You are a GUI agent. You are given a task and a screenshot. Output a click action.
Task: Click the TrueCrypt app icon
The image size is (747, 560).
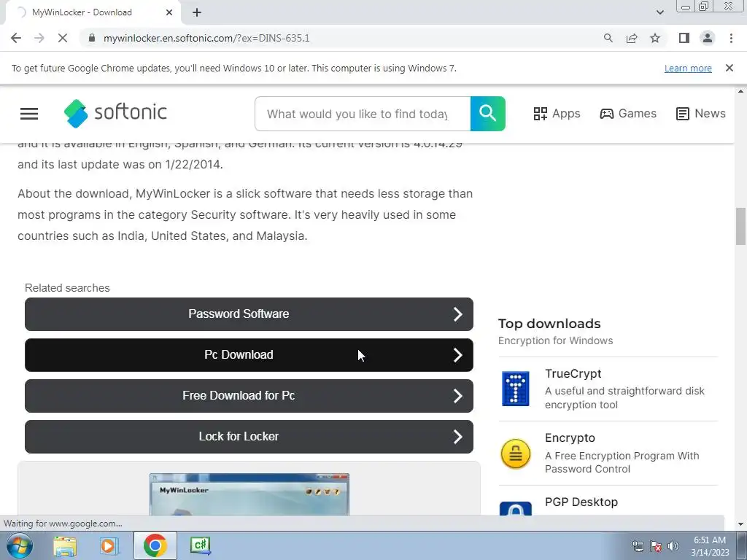pos(516,389)
